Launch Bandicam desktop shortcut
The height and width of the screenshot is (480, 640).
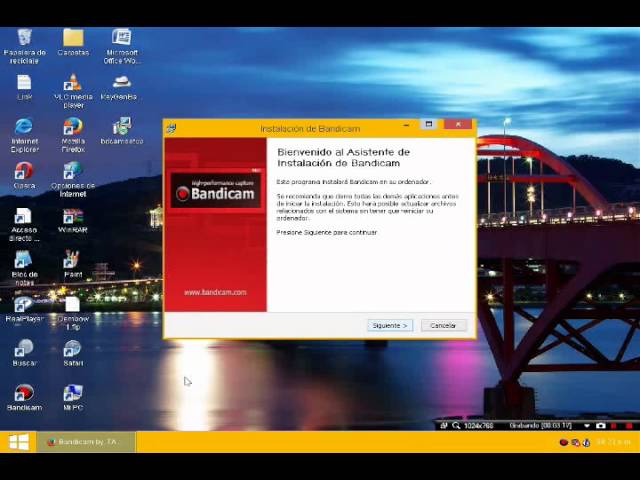(x=24, y=398)
